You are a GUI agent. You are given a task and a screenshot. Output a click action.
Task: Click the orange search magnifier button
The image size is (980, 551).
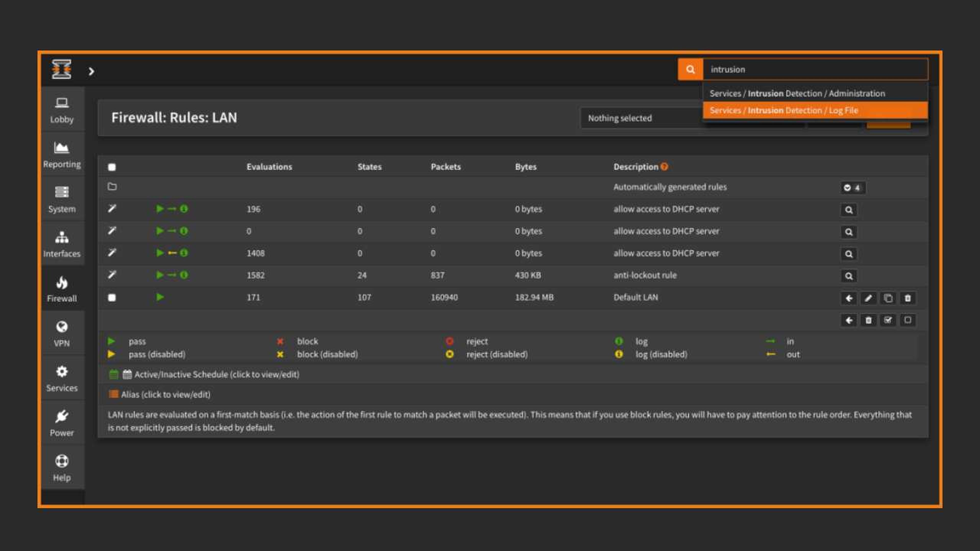click(x=690, y=69)
